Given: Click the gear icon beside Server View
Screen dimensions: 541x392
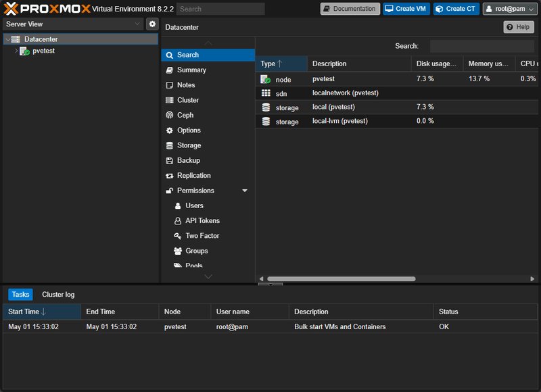Looking at the screenshot, I should 152,24.
